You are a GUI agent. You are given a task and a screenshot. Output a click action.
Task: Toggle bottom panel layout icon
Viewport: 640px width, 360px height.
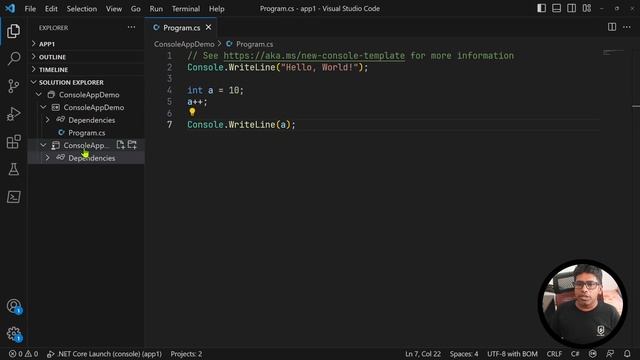coord(556,8)
